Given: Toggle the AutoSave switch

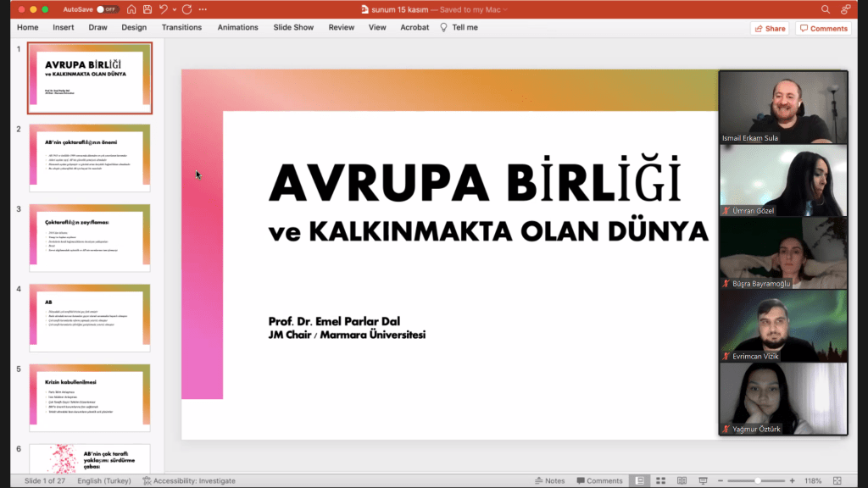Looking at the screenshot, I should pyautogui.click(x=108, y=9).
